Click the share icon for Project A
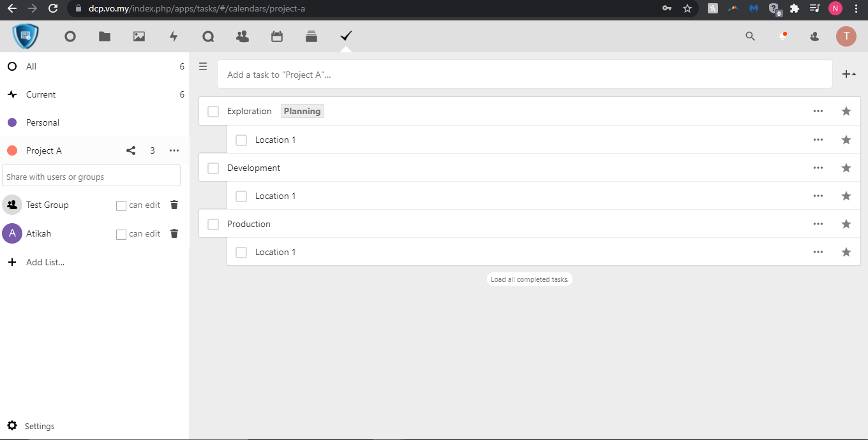Viewport: 868px width, 440px height. (x=131, y=151)
